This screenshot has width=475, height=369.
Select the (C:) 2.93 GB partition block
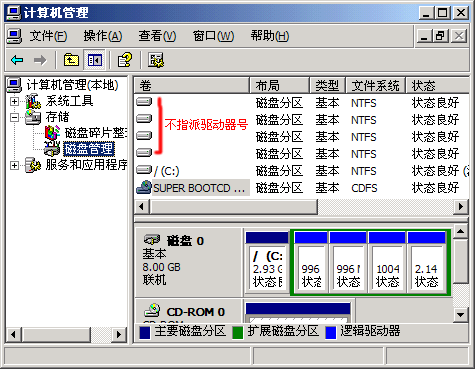click(x=267, y=263)
